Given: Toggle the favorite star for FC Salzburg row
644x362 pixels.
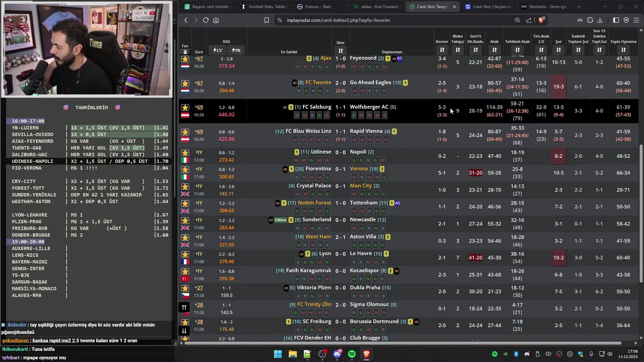Looking at the screenshot, I should (185, 108).
